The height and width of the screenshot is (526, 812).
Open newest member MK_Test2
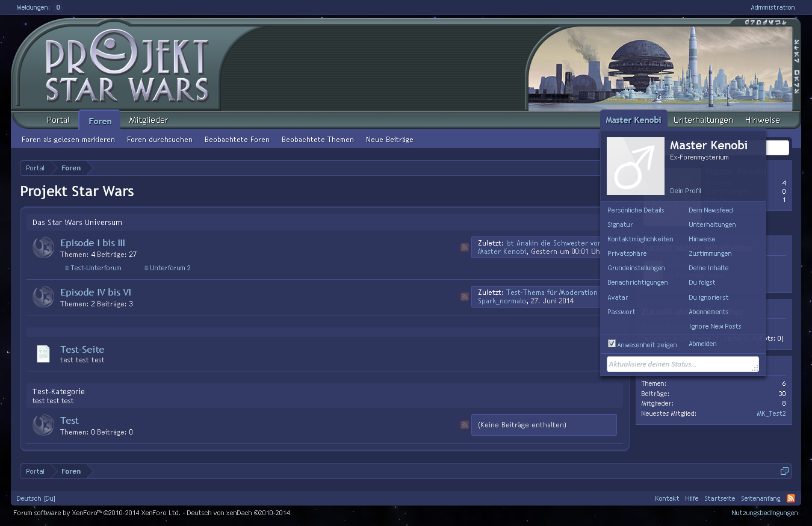(x=771, y=413)
